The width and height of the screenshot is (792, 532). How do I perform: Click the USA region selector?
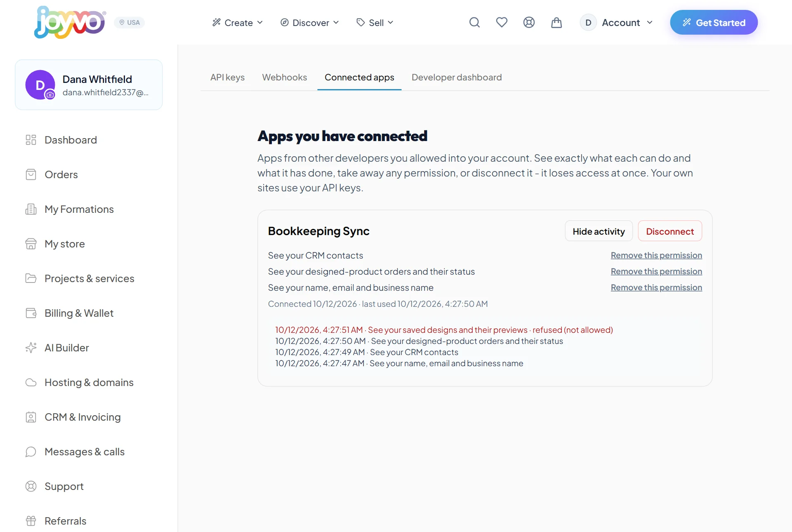pyautogui.click(x=130, y=22)
